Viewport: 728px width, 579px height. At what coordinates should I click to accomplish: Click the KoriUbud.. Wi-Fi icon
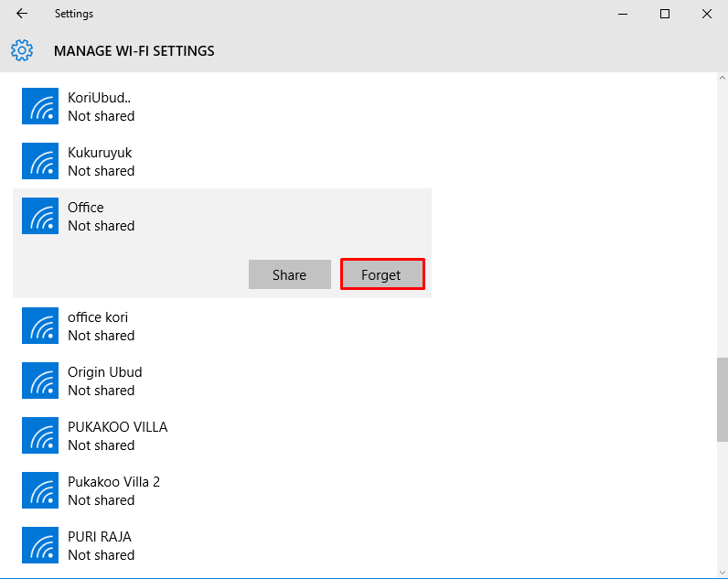[x=40, y=106]
